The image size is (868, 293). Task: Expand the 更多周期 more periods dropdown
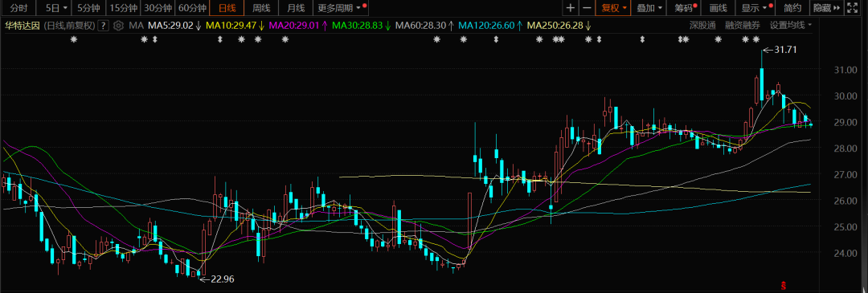[x=340, y=8]
